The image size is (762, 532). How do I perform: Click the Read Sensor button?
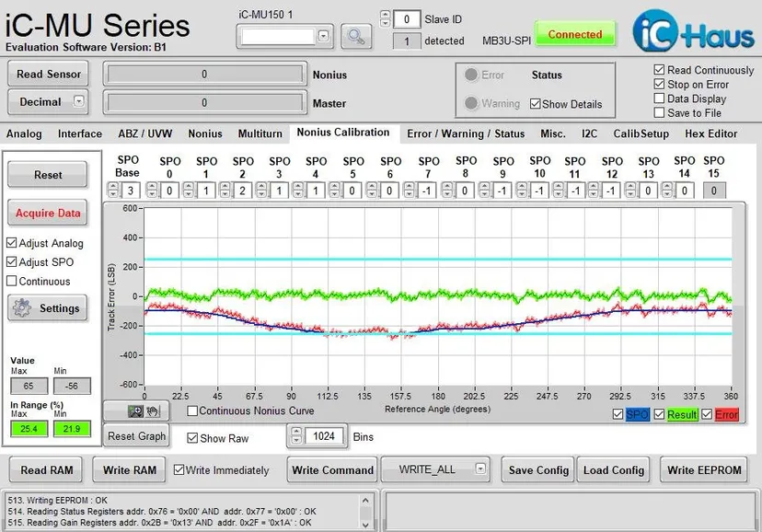(x=48, y=75)
